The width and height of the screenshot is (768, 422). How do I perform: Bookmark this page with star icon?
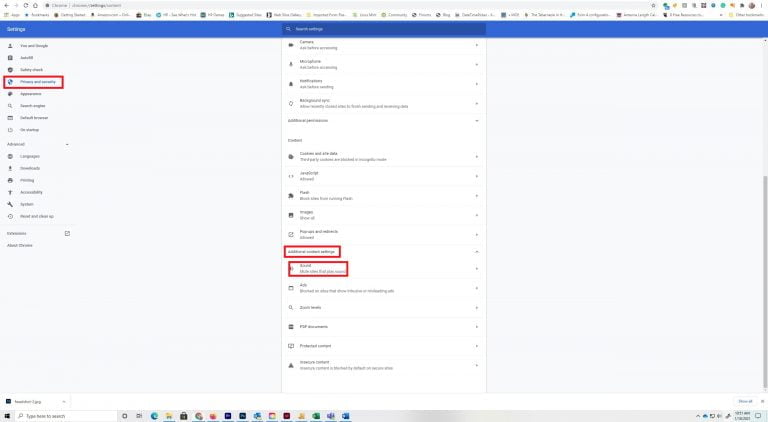pos(653,5)
